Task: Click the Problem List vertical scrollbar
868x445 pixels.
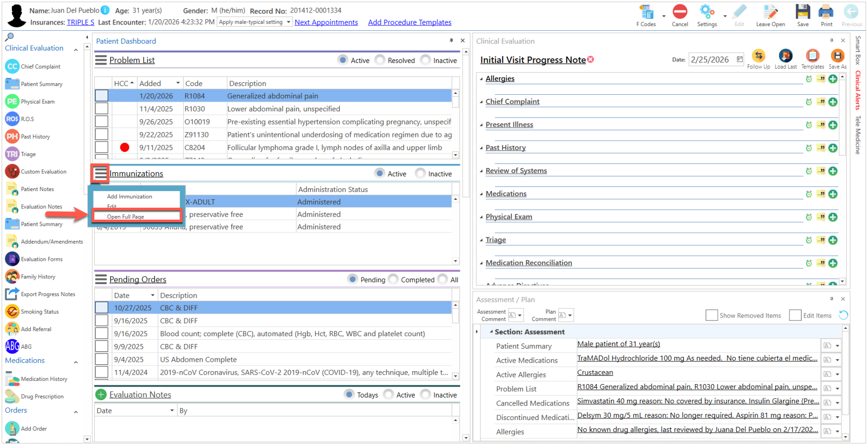Action: tap(455, 124)
